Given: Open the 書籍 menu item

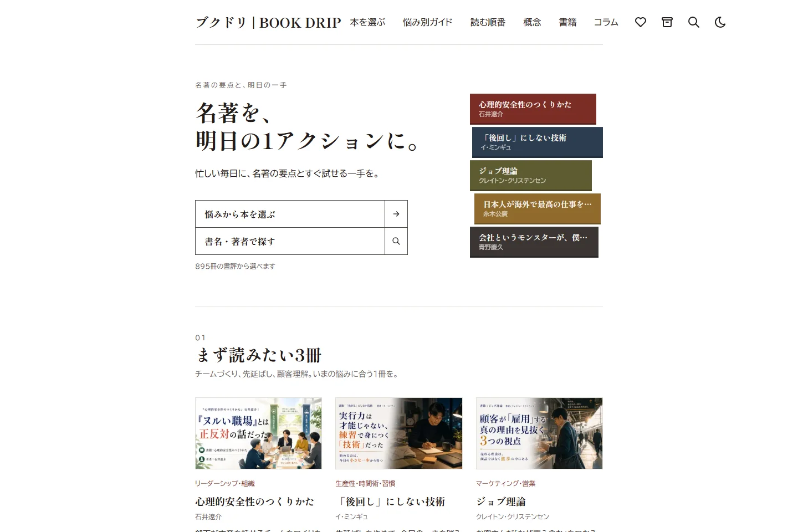Looking at the screenshot, I should point(567,22).
